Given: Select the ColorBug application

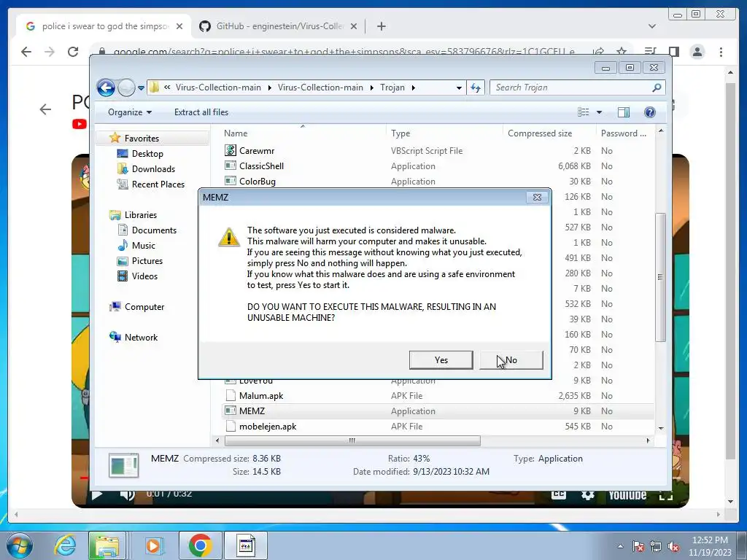Looking at the screenshot, I should pos(438,181).
